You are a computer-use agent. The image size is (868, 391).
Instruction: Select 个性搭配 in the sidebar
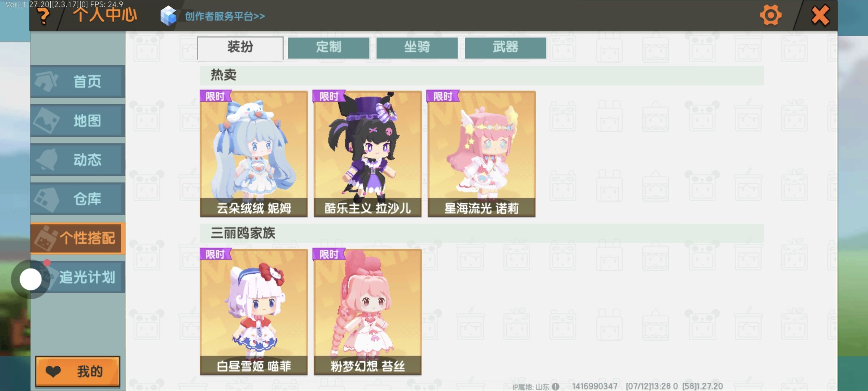click(78, 238)
